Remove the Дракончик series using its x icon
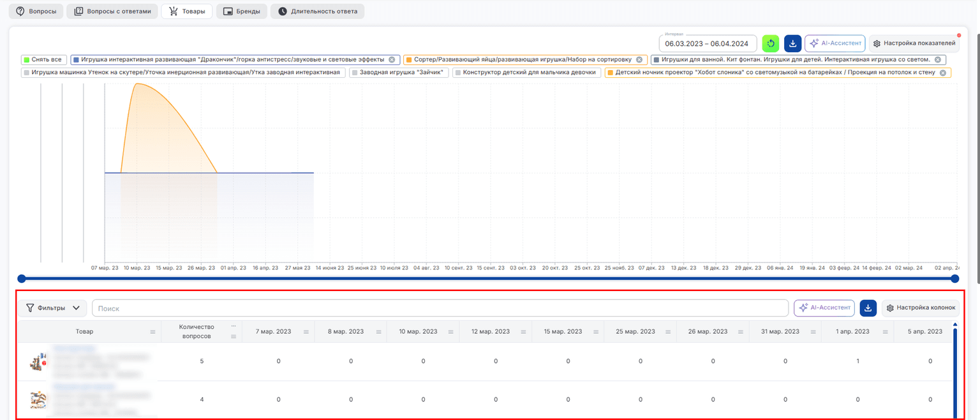The image size is (980, 420). pos(392,59)
